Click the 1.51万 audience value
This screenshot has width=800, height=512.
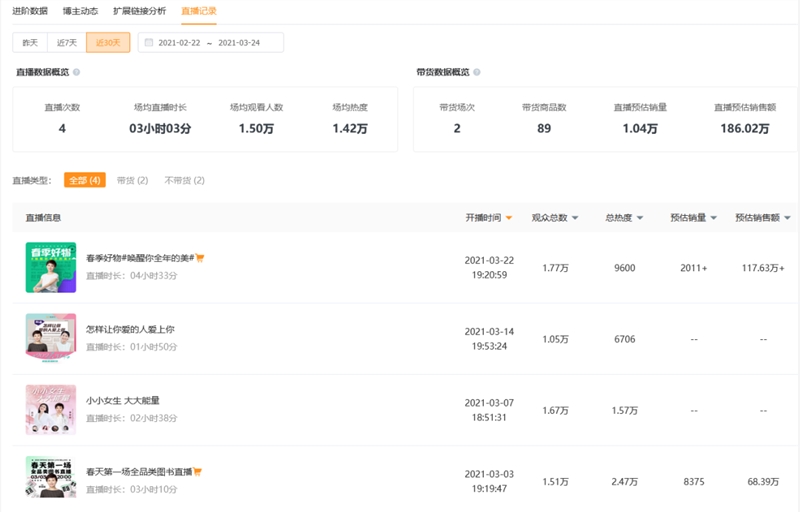click(x=555, y=482)
